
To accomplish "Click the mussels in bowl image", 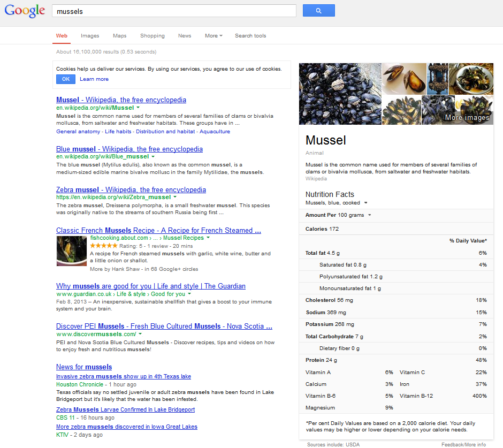I will (471, 79).
